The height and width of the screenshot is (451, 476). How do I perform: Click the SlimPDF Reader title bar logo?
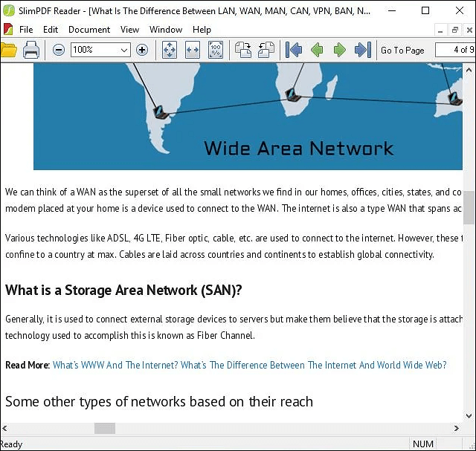9,10
